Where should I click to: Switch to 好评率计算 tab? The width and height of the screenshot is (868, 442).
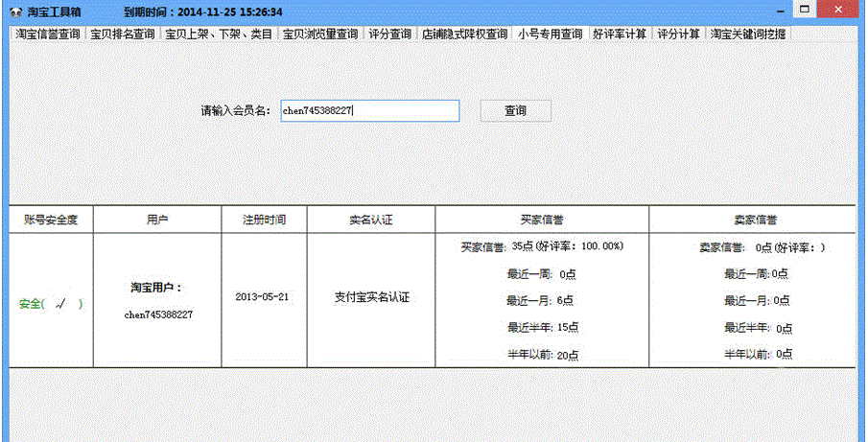(620, 34)
